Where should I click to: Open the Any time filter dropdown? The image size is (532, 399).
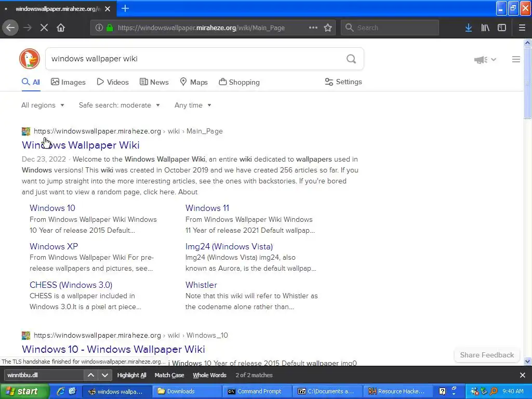click(x=193, y=105)
